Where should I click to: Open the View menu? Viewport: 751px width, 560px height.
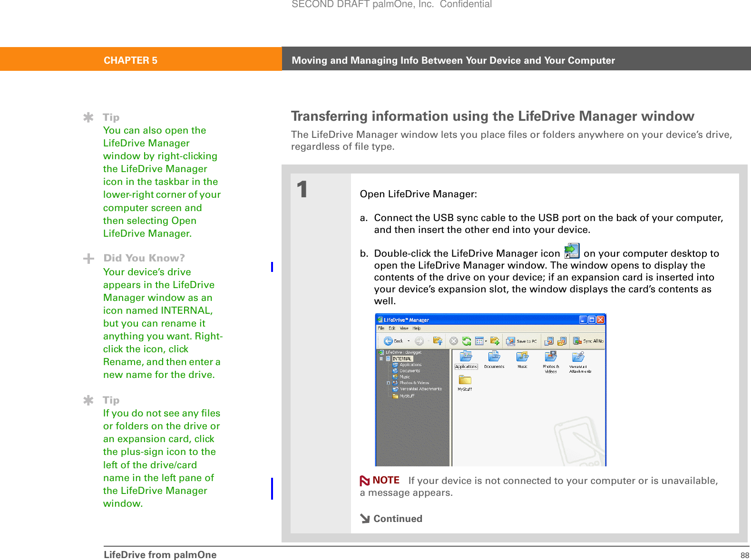[x=404, y=328]
